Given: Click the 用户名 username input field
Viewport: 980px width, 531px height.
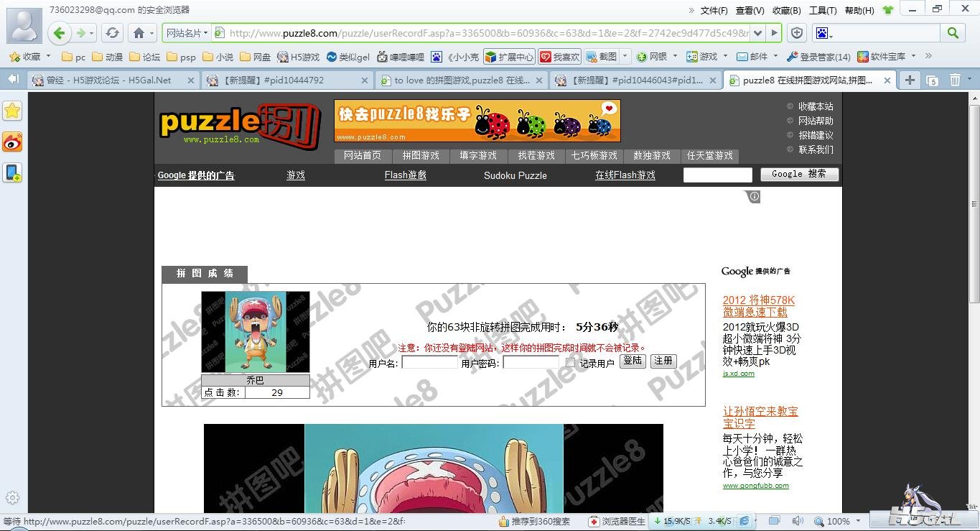Looking at the screenshot, I should pyautogui.click(x=429, y=363).
